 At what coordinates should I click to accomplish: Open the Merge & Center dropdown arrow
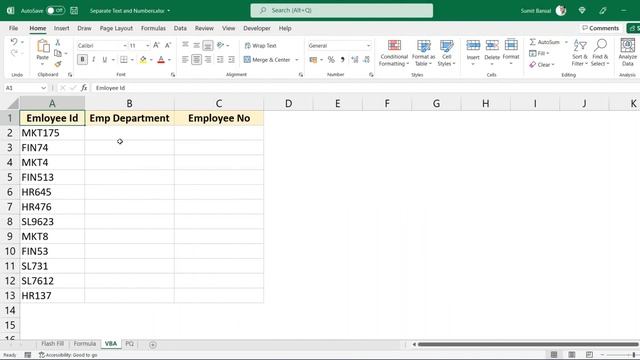[x=297, y=60]
